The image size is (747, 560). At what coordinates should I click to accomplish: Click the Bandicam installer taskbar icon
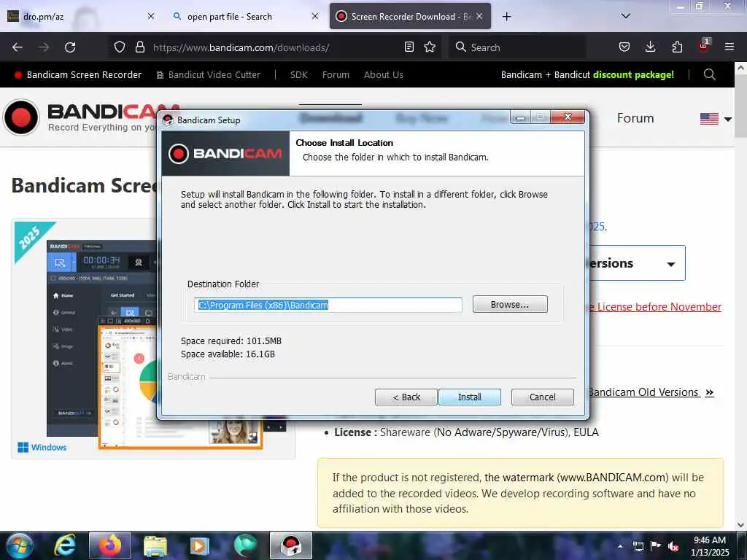point(290,545)
